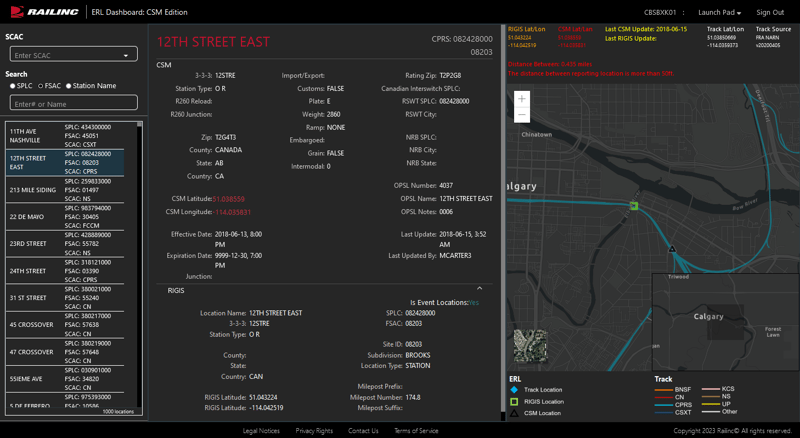
Task: Select the Station Name radio button
Action: click(68, 86)
